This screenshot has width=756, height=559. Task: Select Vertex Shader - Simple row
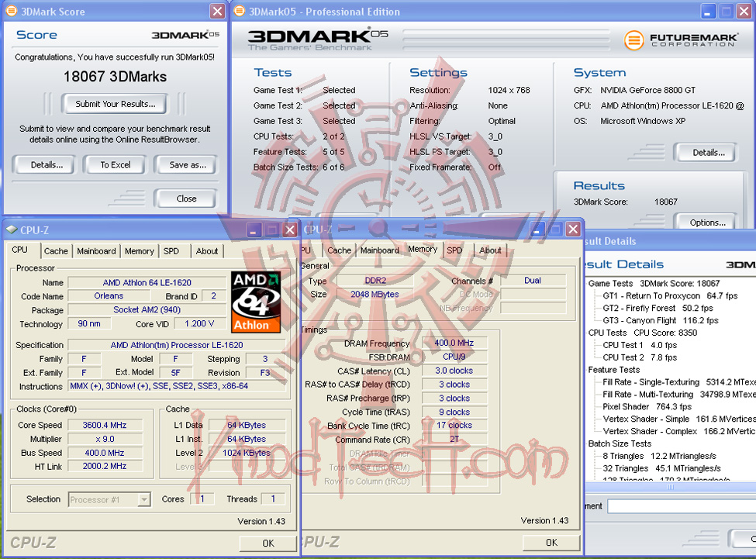(x=679, y=419)
